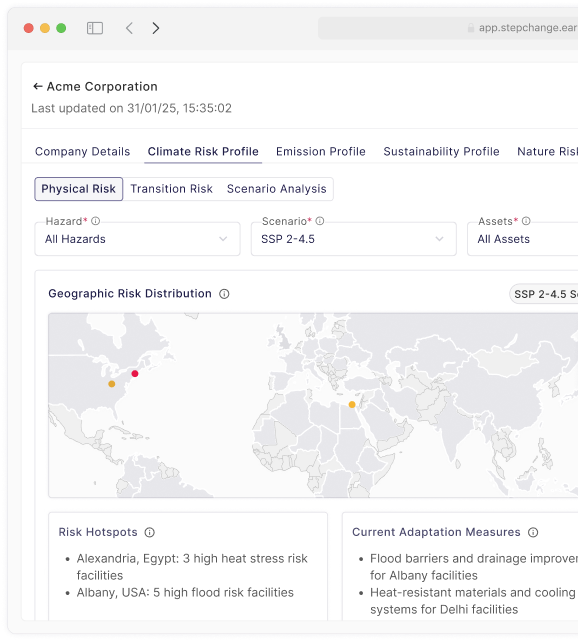Go back with browser back arrow
The image size is (578, 641).
point(129,28)
